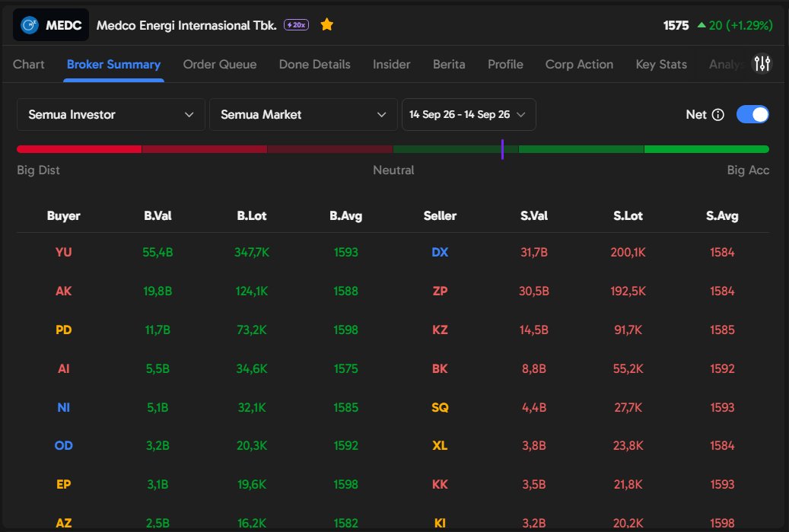Select seller broker KZ
Viewport: 789px width, 532px height.
coord(440,330)
